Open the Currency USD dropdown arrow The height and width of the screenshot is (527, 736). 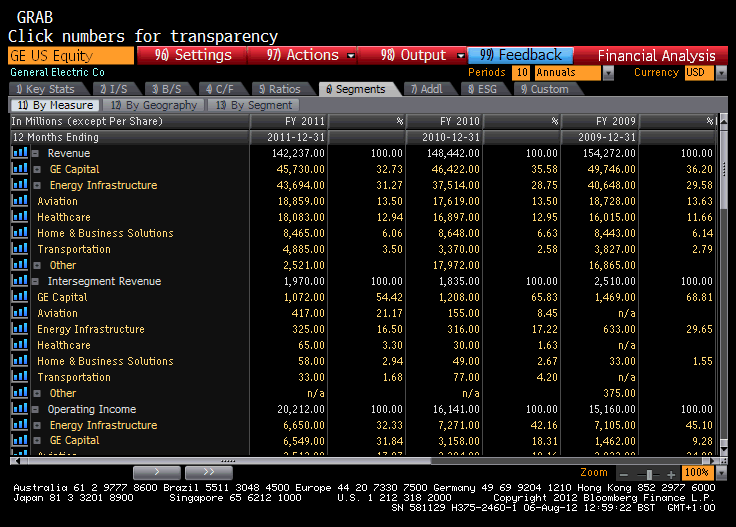[722, 73]
